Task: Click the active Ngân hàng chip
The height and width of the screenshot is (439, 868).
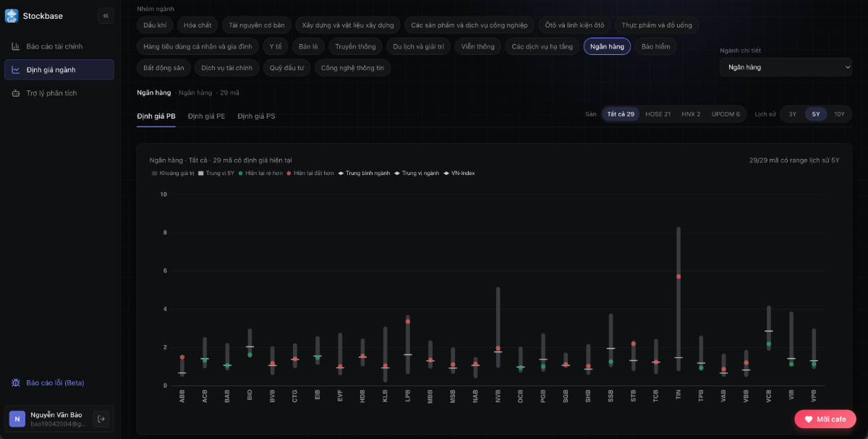Action: [x=608, y=46]
